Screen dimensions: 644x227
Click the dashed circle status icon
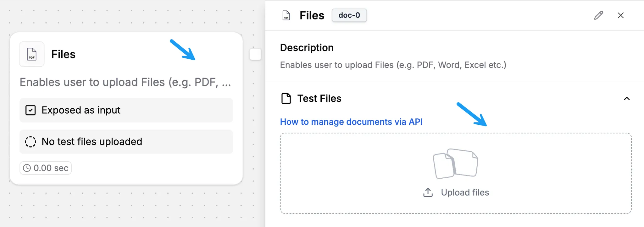tap(31, 142)
